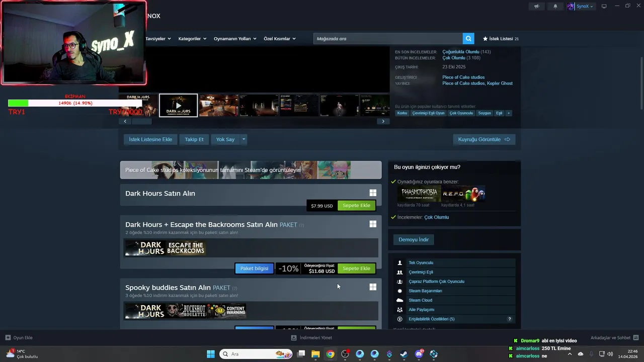The image size is (644, 362).
Task: Click the Yok Say button
Action: click(225, 139)
